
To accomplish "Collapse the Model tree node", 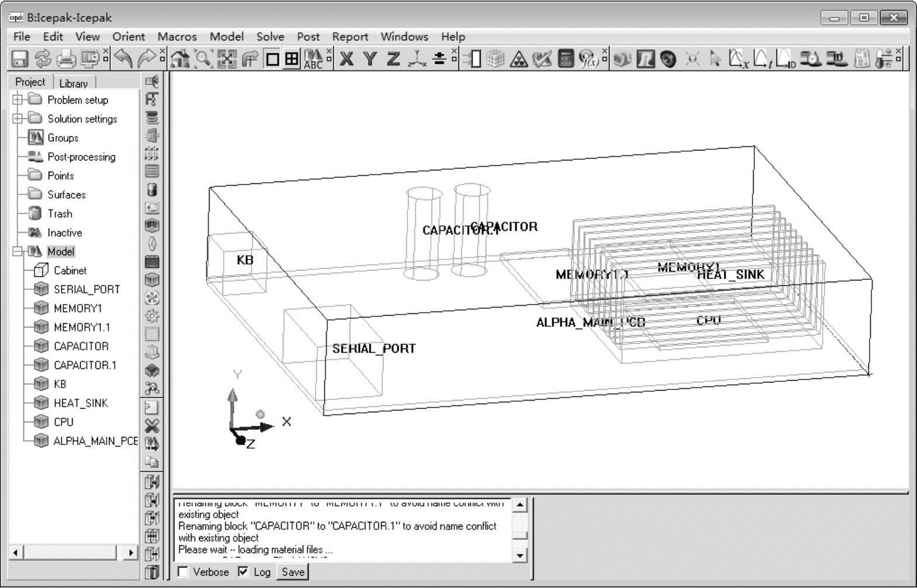I will (18, 251).
